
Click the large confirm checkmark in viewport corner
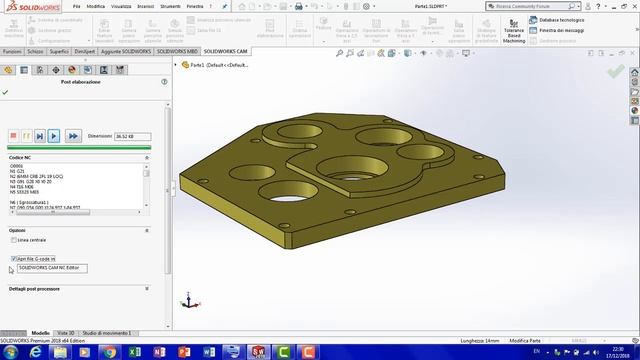(x=616, y=71)
